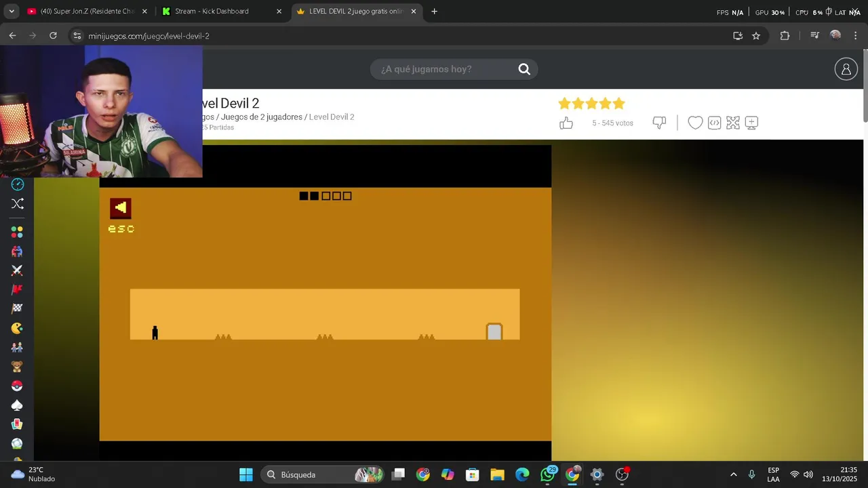Image resolution: width=868 pixels, height=488 pixels.
Task: Open the playing cards category icon
Action: pyautogui.click(x=18, y=424)
